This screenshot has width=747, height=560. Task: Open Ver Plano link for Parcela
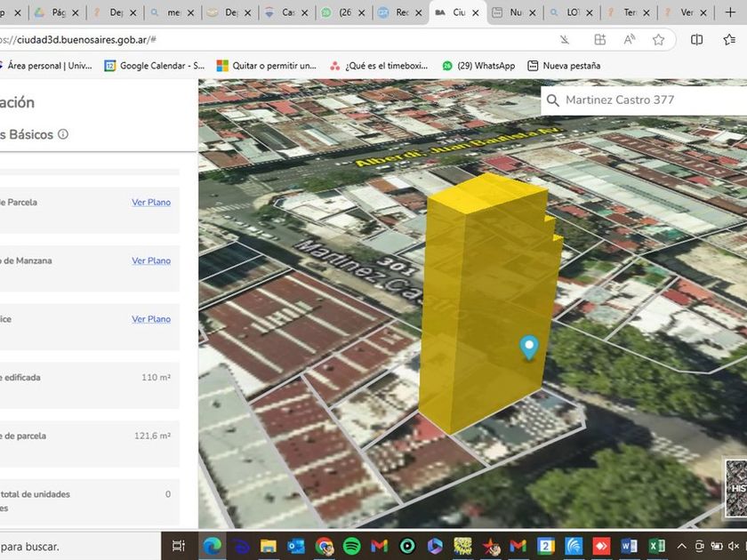151,203
